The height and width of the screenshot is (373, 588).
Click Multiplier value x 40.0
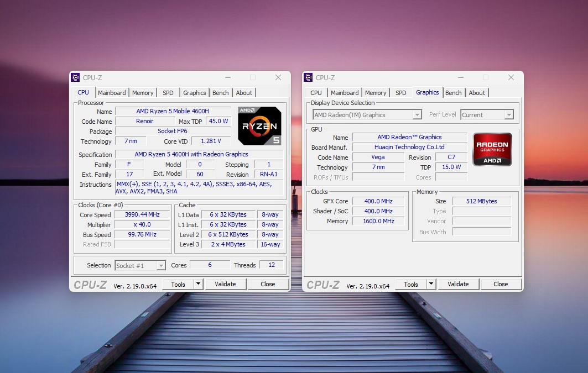(142, 225)
